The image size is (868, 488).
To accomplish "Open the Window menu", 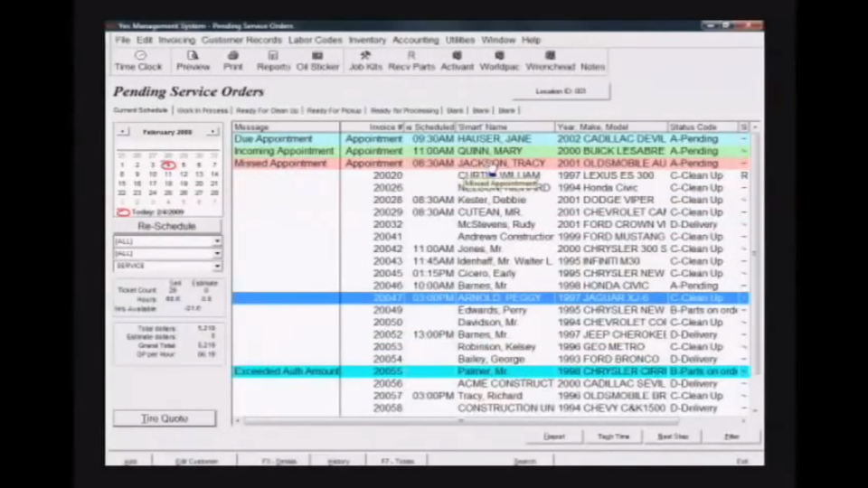I will click(498, 40).
